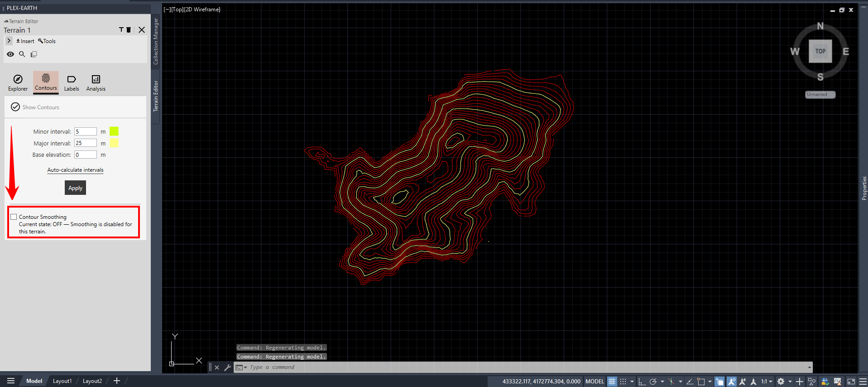Close the Terrain Editor panel
The width and height of the screenshot is (868, 387).
(142, 30)
